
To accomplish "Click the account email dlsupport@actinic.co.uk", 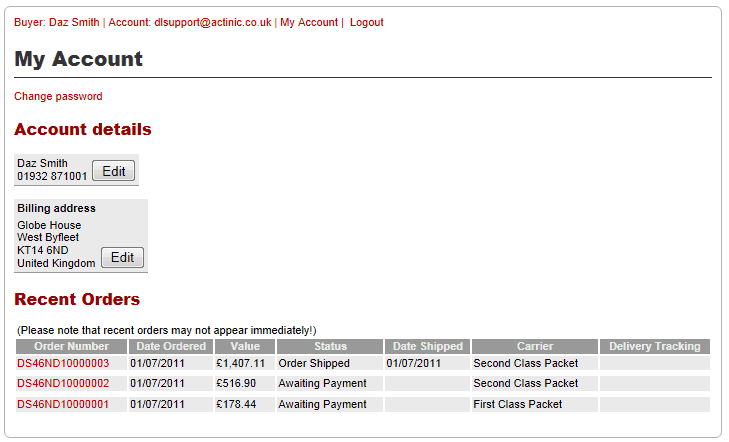I will click(213, 22).
